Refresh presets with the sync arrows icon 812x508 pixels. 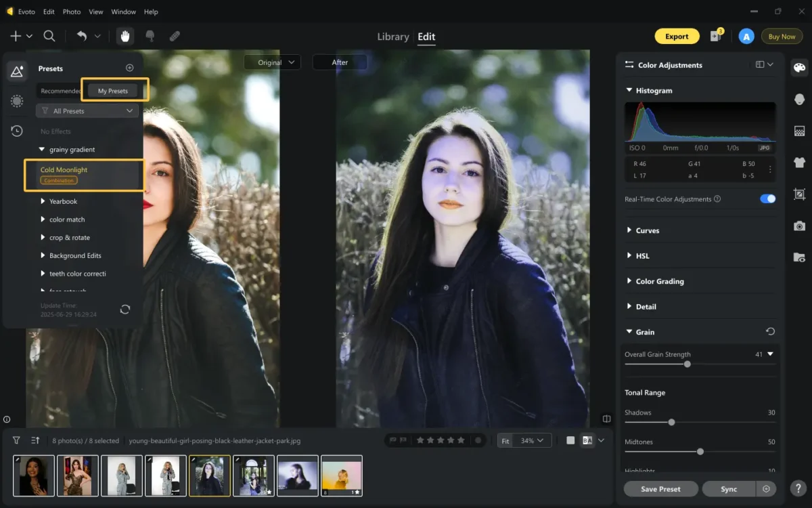pyautogui.click(x=125, y=309)
